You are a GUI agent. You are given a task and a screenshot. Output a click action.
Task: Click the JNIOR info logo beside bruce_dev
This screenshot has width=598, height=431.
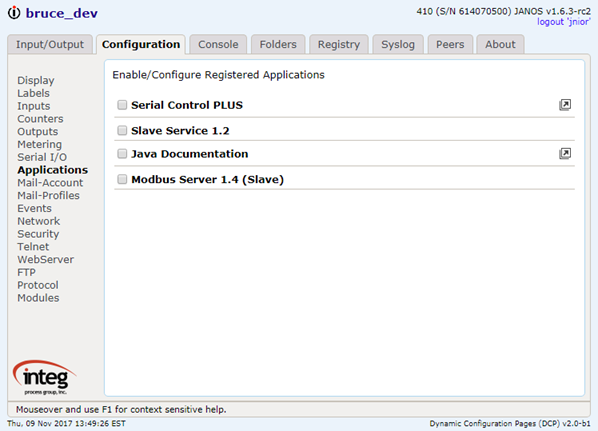click(x=14, y=13)
